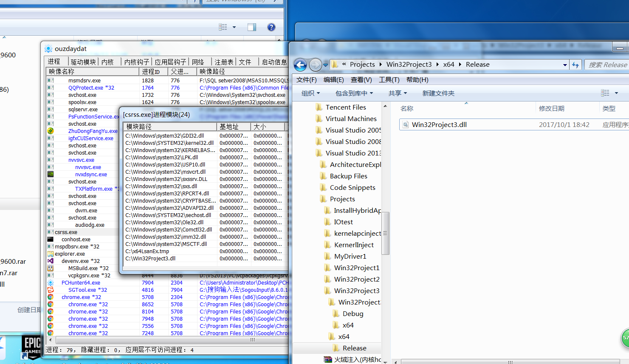Sort modules by 基地址 column
Screen dimensions: 629x364
234,127
